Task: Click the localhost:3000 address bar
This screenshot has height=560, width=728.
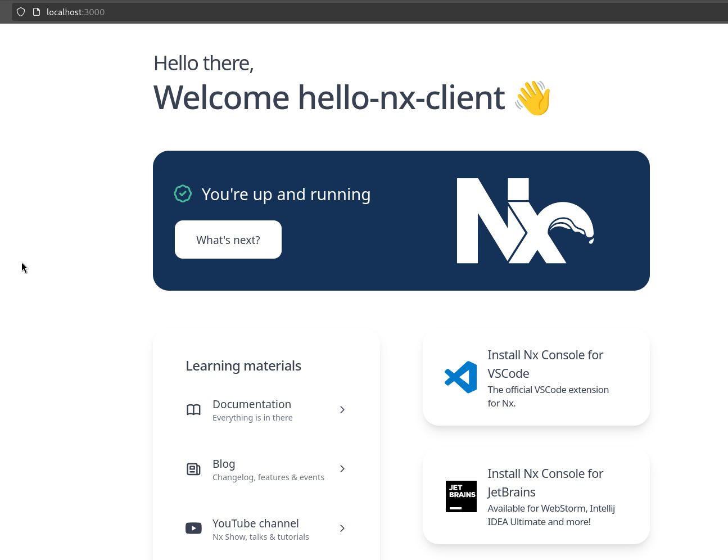Action: coord(370,12)
